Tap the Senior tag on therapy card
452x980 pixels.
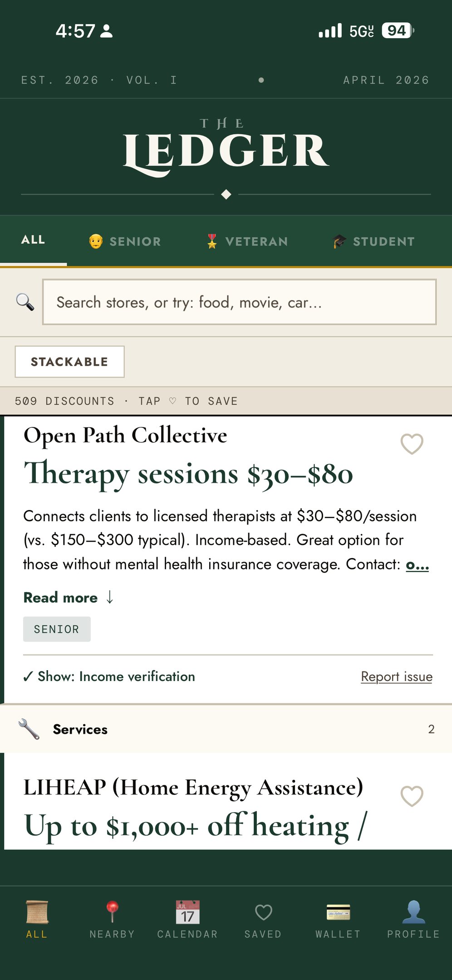(57, 629)
